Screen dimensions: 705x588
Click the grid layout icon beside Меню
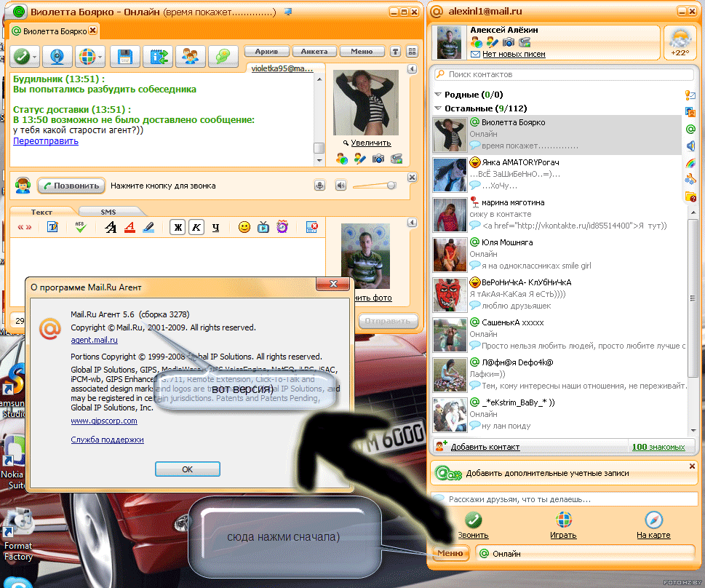pyautogui.click(x=412, y=51)
